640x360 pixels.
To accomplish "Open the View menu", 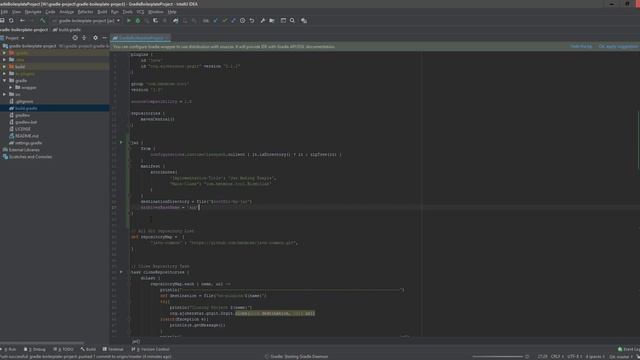I will pyautogui.click(x=16, y=12).
